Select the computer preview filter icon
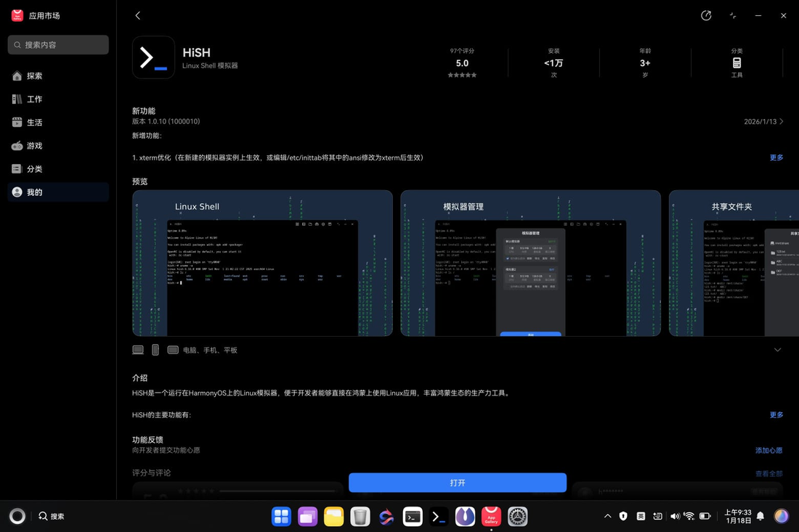Image resolution: width=799 pixels, height=532 pixels. click(x=137, y=349)
